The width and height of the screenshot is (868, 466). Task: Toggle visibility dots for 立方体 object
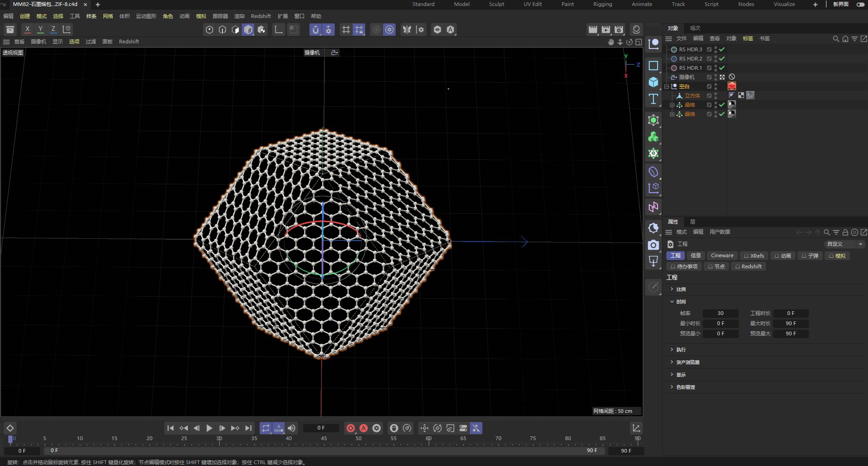point(716,96)
